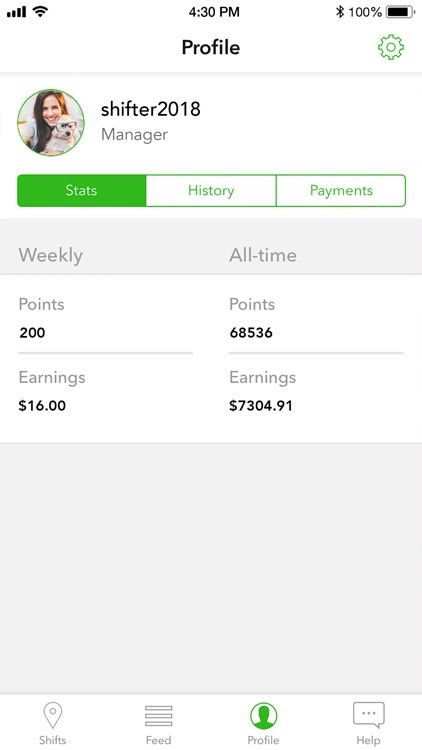Image resolution: width=422 pixels, height=750 pixels.
Task: Tap the Bluetooth status icon
Action: click(340, 12)
